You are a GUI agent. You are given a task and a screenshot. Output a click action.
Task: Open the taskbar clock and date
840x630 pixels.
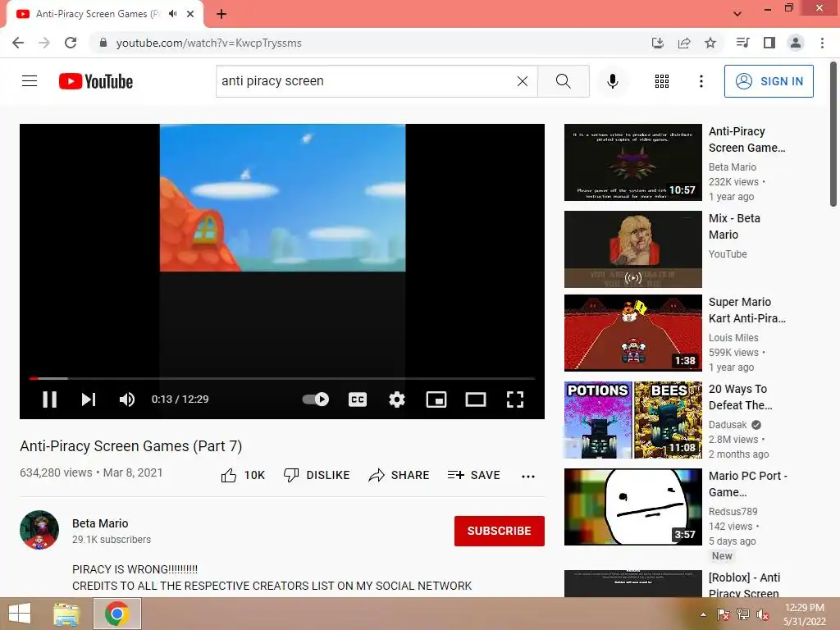click(x=805, y=614)
